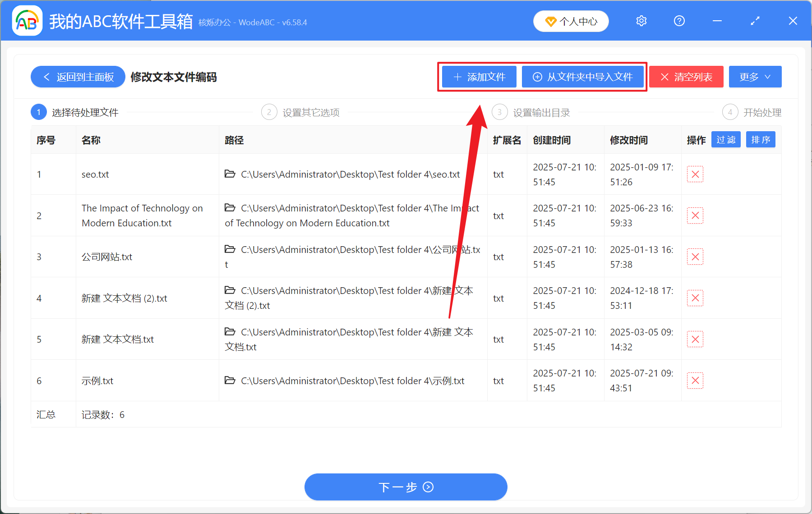Image resolution: width=812 pixels, height=514 pixels.
Task: Remove the Impact of Technology row via X icon
Action: (695, 216)
